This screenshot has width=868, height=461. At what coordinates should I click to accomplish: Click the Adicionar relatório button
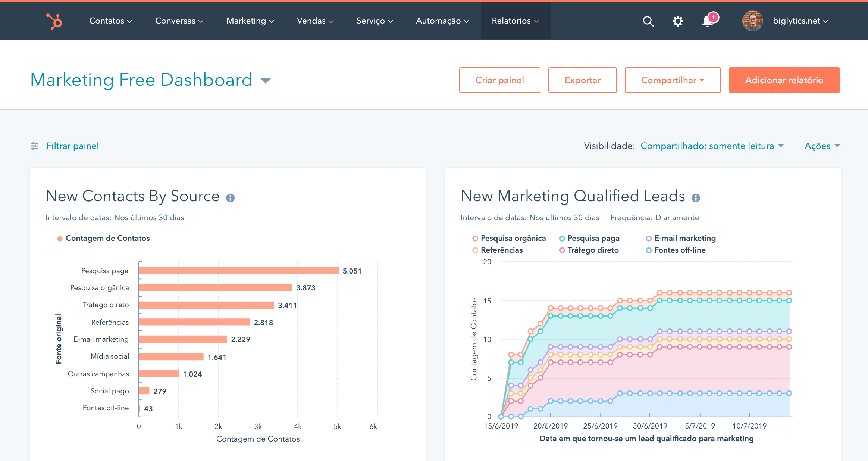click(x=784, y=80)
